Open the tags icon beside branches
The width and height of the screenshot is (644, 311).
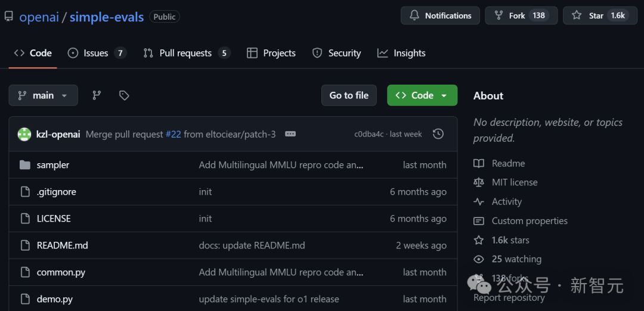point(124,95)
